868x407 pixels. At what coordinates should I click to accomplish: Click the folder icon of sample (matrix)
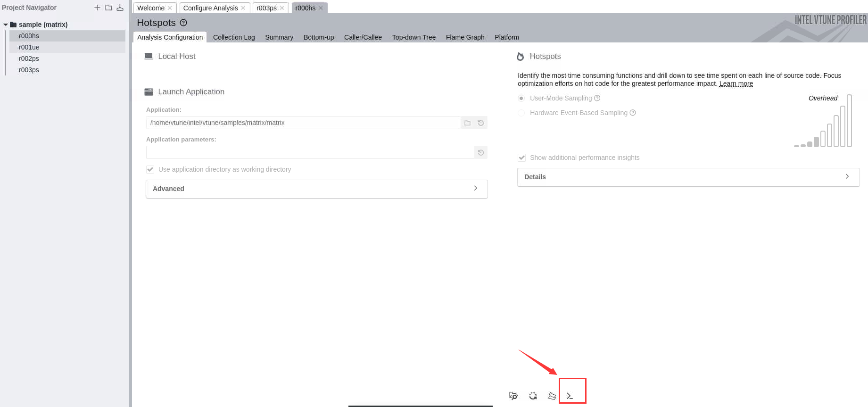[x=13, y=25]
